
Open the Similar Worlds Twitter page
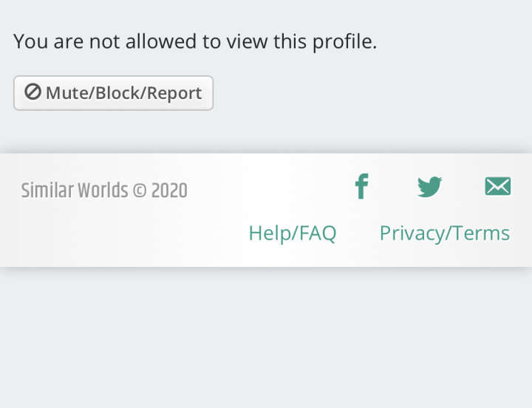[429, 186]
